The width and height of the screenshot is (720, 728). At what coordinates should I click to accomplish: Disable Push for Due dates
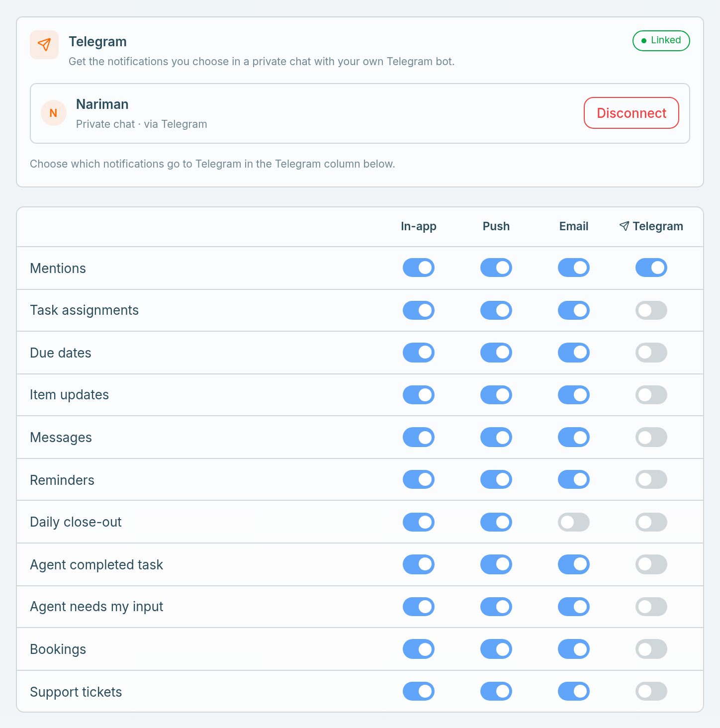pos(496,353)
